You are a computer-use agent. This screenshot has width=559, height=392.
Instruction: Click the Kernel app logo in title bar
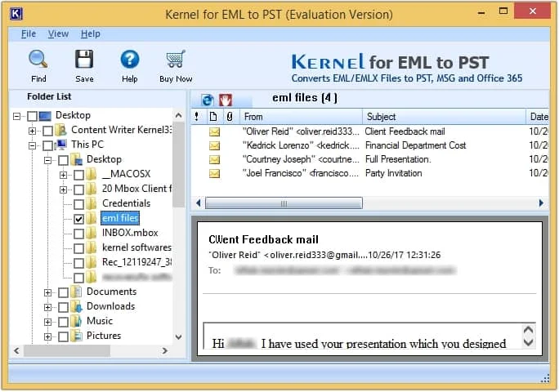coord(16,14)
